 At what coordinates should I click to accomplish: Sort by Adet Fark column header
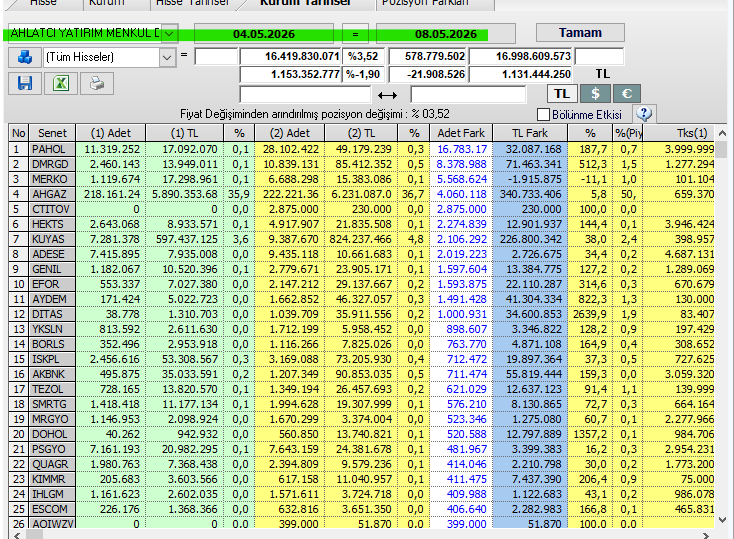461,133
